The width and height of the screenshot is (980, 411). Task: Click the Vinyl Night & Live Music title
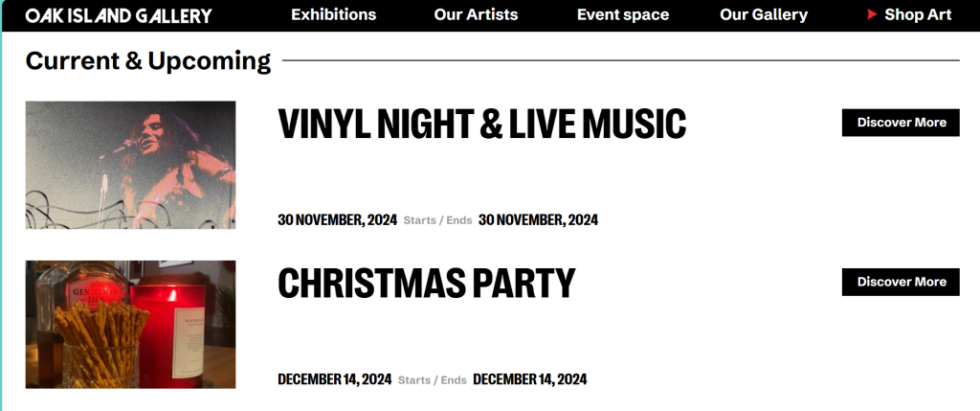click(x=481, y=125)
